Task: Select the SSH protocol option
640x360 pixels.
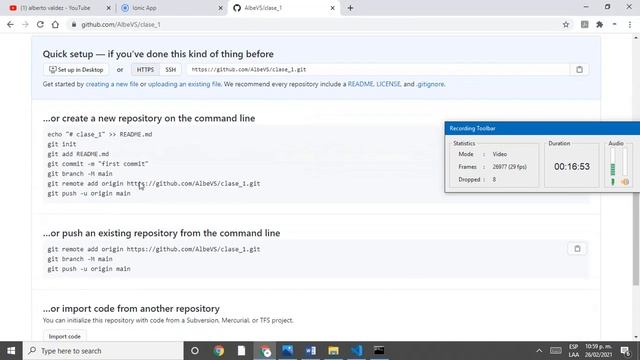Action: coord(171,70)
